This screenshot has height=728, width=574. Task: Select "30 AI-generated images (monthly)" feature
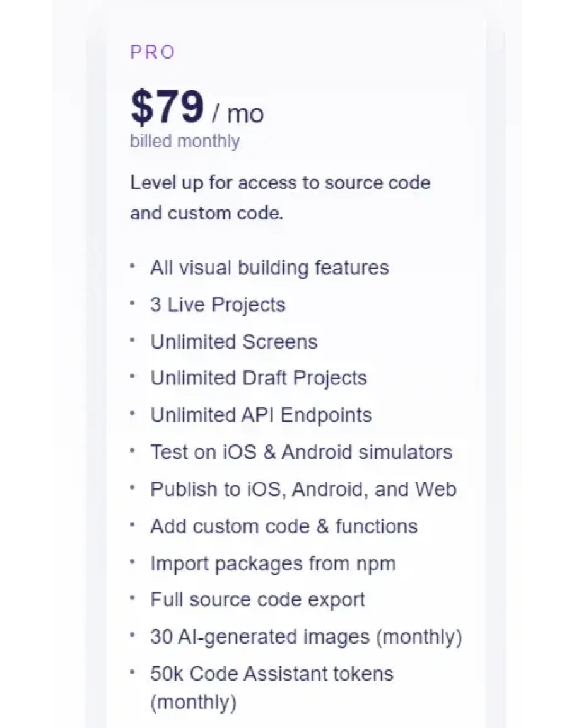click(x=306, y=637)
